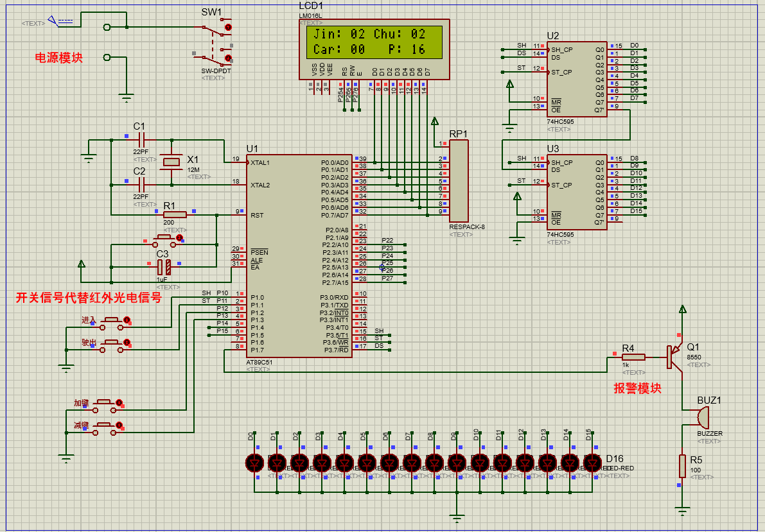
Task: Select the AT89C51 microcontroller U1
Action: click(299, 256)
